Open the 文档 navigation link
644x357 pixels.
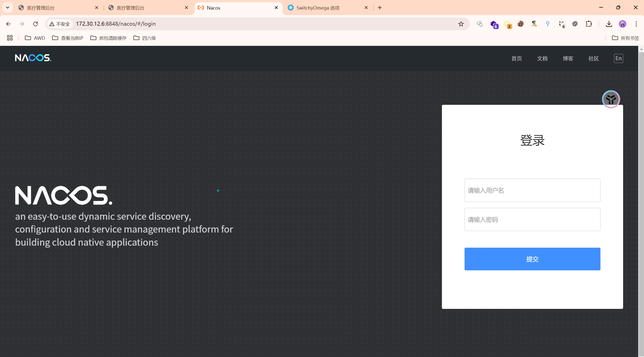point(542,58)
